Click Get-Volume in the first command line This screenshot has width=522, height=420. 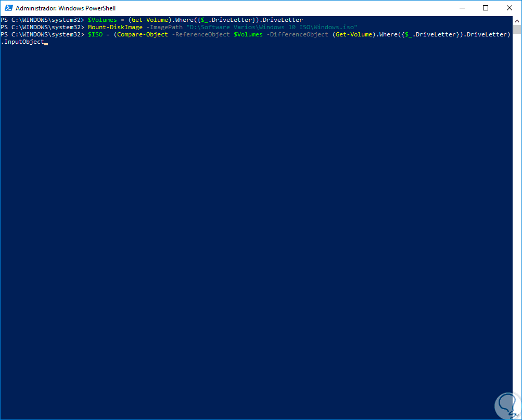(x=150, y=20)
